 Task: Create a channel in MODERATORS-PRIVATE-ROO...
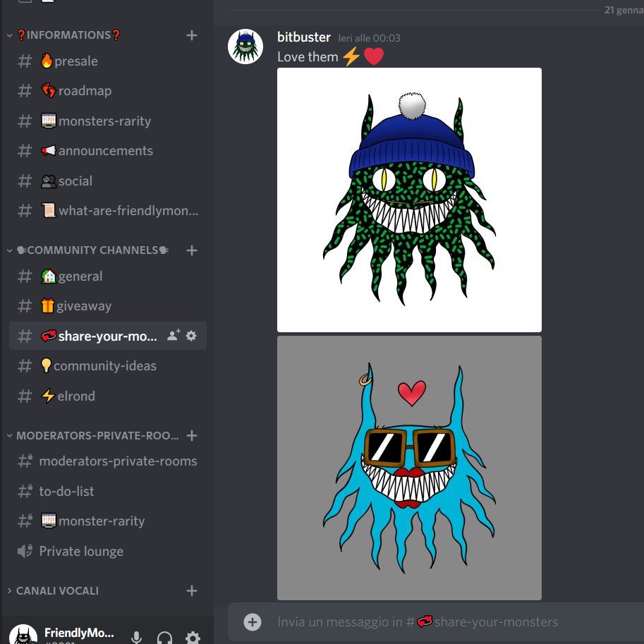191,435
